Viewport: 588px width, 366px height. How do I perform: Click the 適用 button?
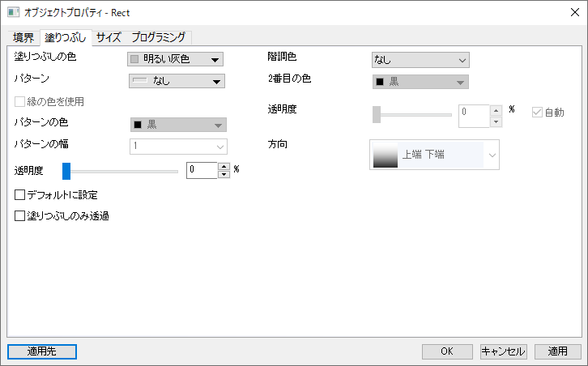tap(557, 351)
